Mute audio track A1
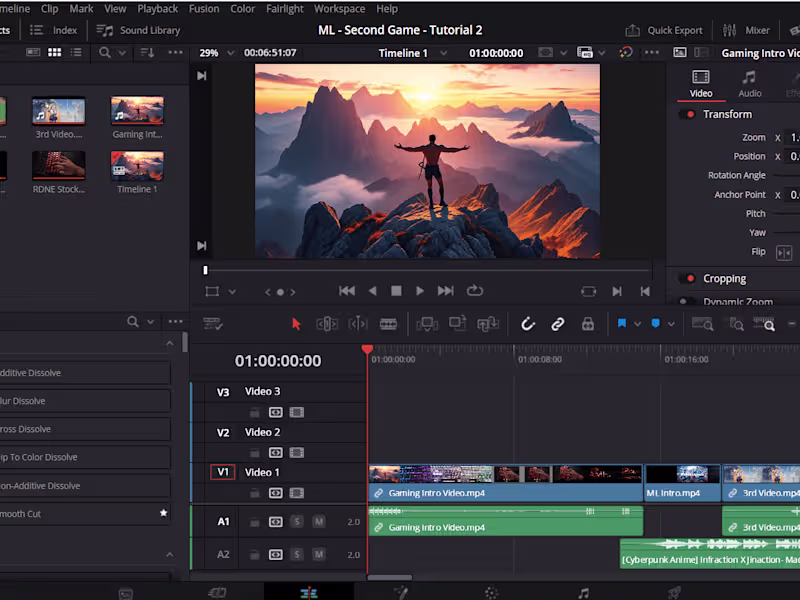 coord(319,521)
